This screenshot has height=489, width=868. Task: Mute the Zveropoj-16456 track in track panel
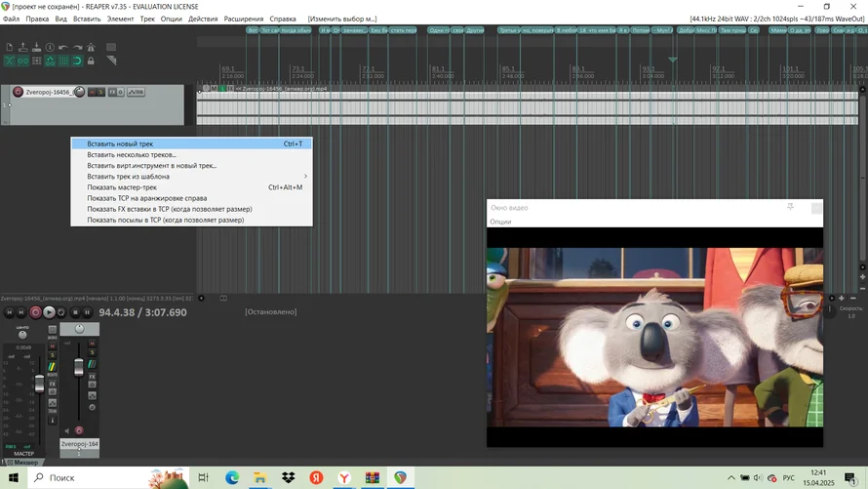[x=92, y=92]
